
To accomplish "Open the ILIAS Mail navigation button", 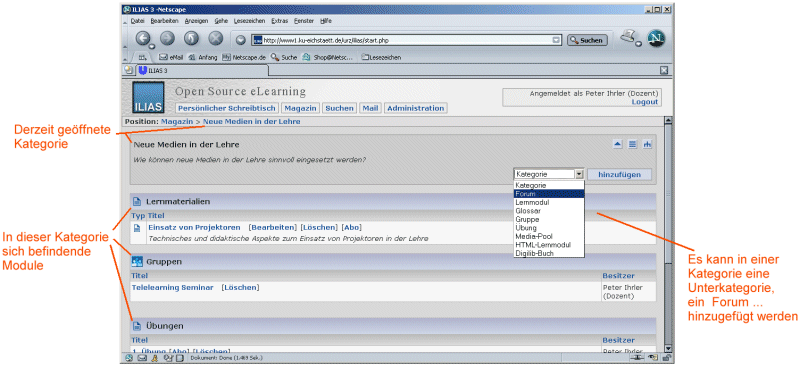I will coord(370,108).
